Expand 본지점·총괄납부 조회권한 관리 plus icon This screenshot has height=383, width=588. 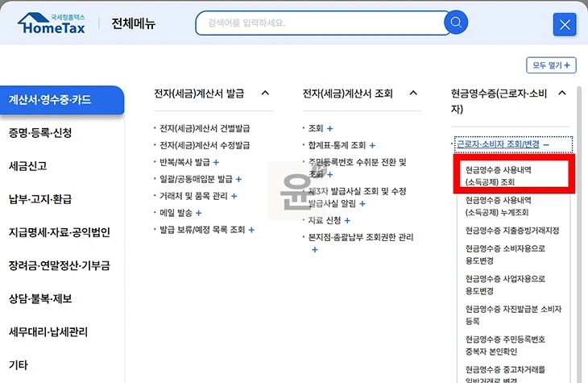tap(315, 250)
